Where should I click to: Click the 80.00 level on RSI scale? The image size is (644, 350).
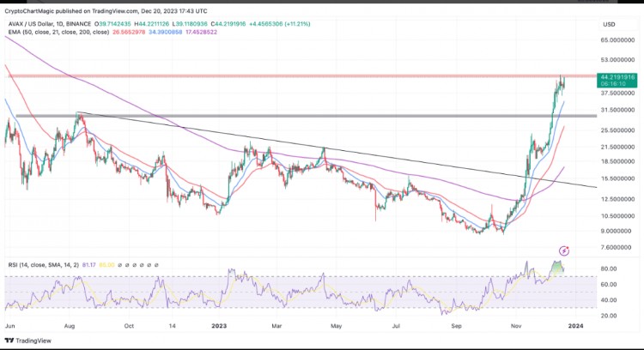pos(611,269)
